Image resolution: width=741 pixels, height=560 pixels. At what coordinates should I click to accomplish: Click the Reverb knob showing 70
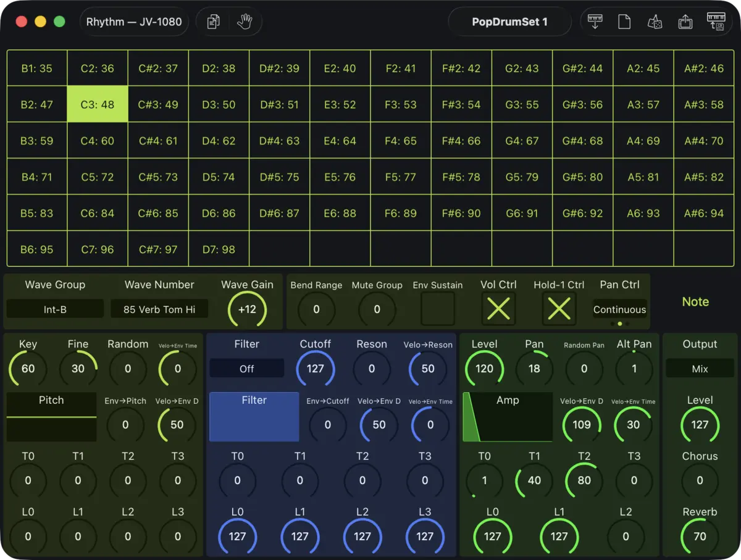click(x=700, y=536)
